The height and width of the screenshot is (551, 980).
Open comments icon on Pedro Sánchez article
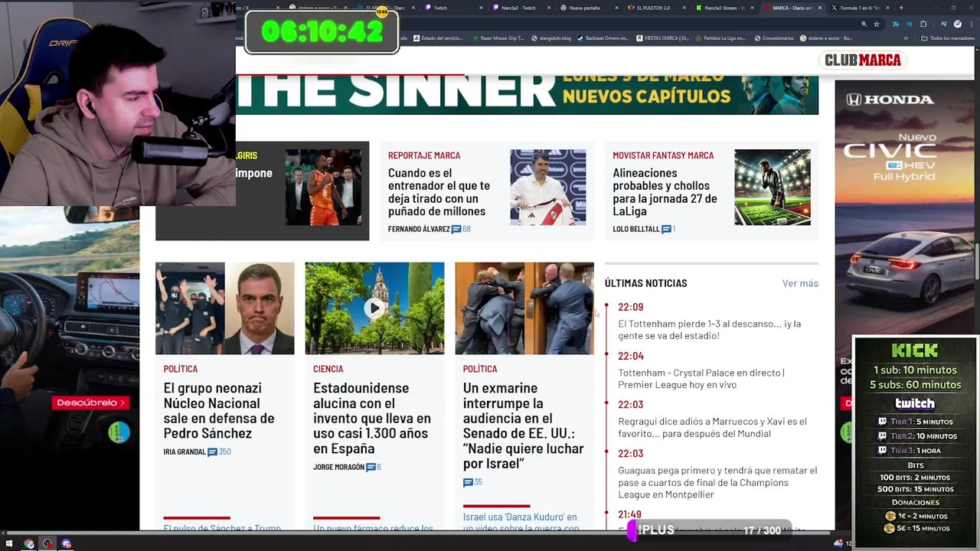[213, 452]
